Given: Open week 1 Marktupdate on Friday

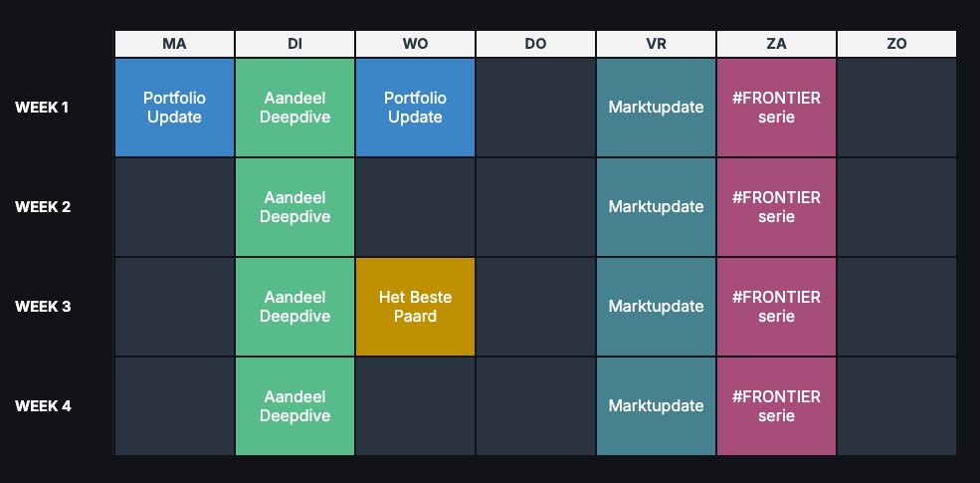Looking at the screenshot, I should click(657, 108).
